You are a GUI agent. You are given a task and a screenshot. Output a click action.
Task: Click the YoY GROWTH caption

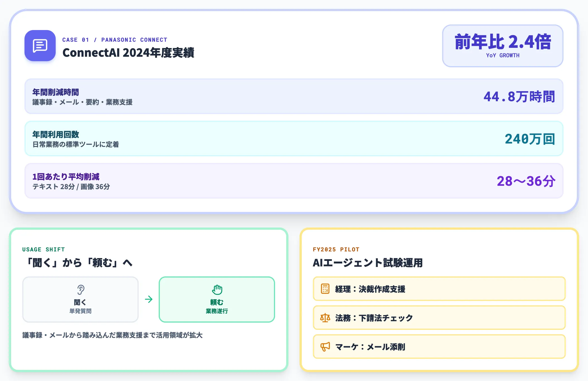tap(503, 55)
